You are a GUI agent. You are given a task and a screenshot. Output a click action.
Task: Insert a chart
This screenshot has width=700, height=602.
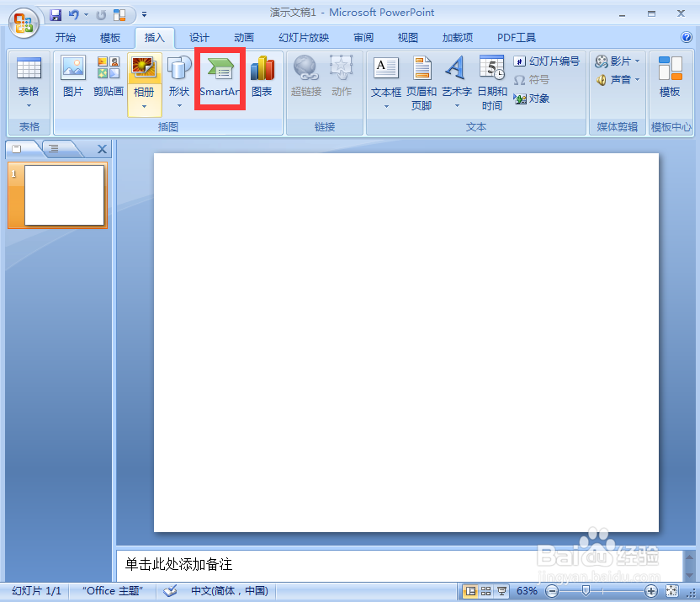262,77
